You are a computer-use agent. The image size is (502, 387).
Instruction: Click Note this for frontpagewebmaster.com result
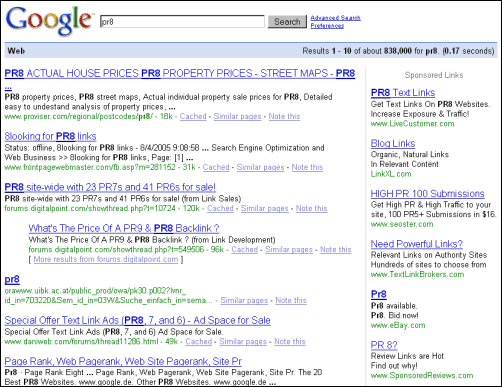(307, 167)
